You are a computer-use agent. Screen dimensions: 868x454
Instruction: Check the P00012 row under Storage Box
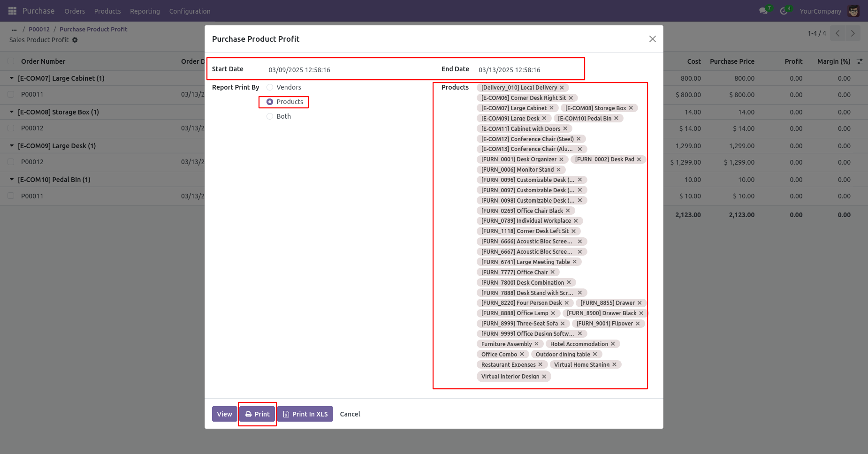click(11, 128)
